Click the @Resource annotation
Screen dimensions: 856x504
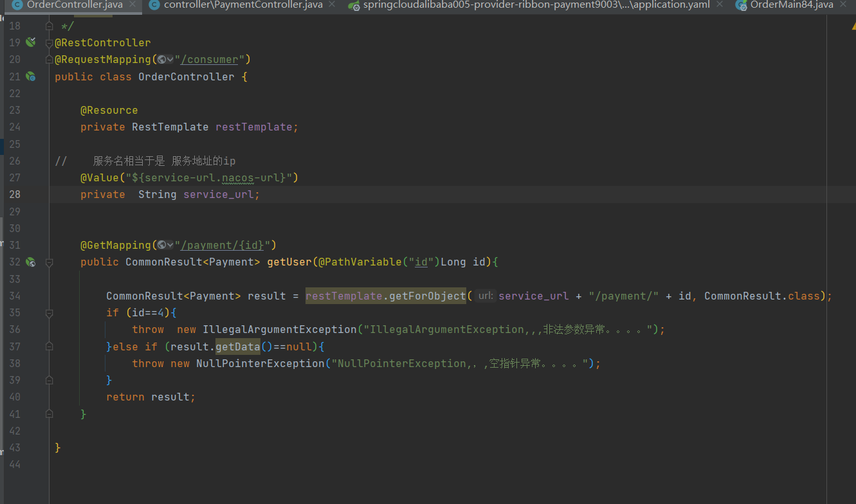point(109,111)
